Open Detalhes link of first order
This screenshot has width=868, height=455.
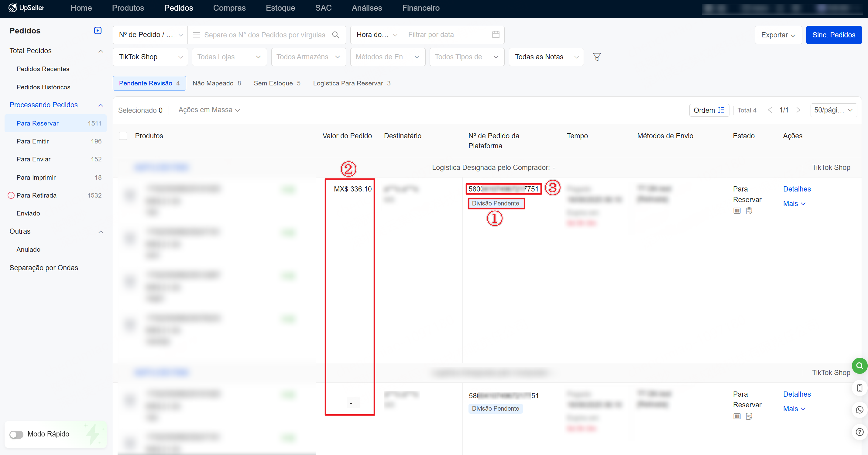click(x=797, y=189)
